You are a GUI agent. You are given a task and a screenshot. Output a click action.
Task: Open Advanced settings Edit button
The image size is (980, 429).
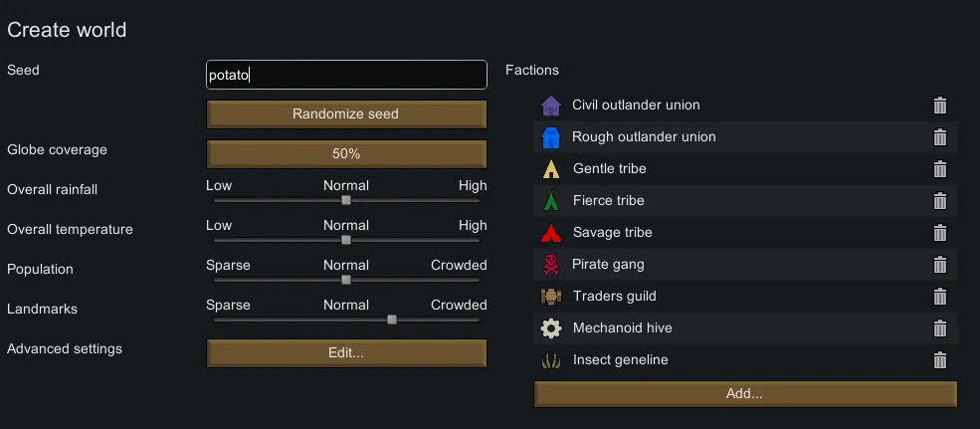346,353
